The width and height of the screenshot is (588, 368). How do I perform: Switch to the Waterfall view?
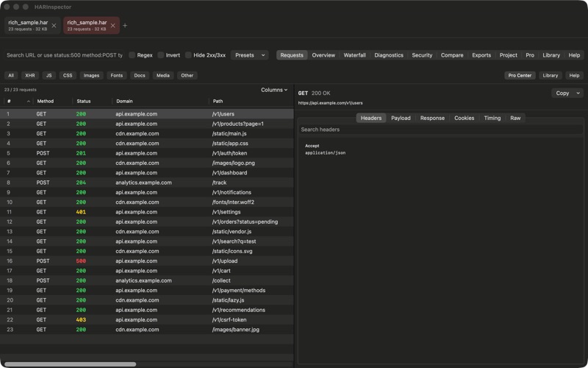[x=354, y=55]
